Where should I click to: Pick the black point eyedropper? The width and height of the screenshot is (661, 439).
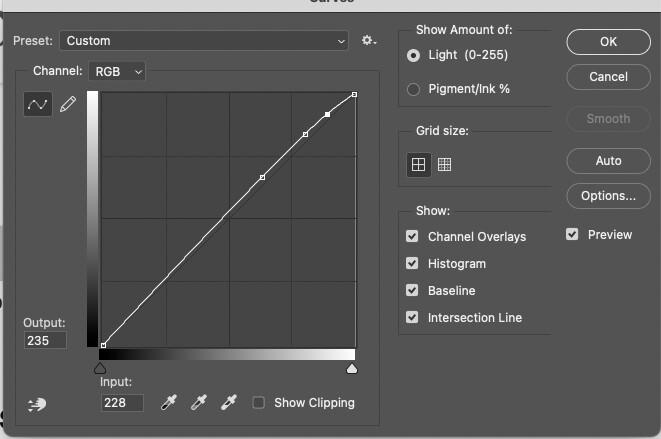[x=170, y=402]
